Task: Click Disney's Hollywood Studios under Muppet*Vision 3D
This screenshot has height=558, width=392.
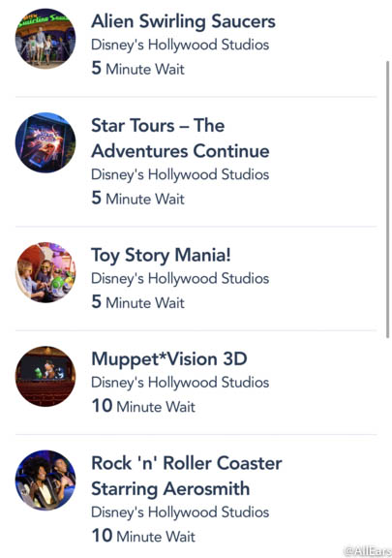Action: pos(180,383)
